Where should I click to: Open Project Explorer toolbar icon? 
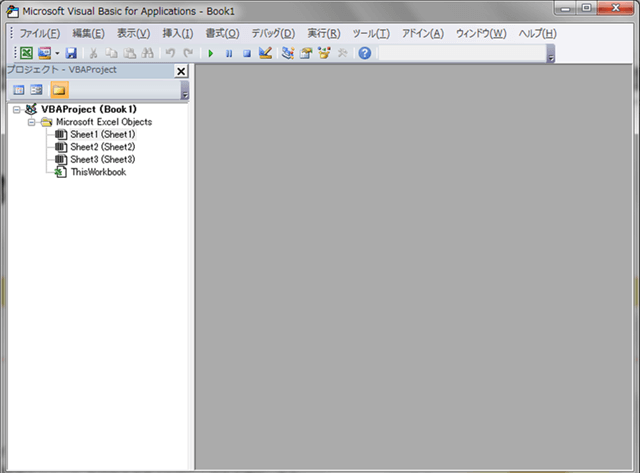[288, 53]
